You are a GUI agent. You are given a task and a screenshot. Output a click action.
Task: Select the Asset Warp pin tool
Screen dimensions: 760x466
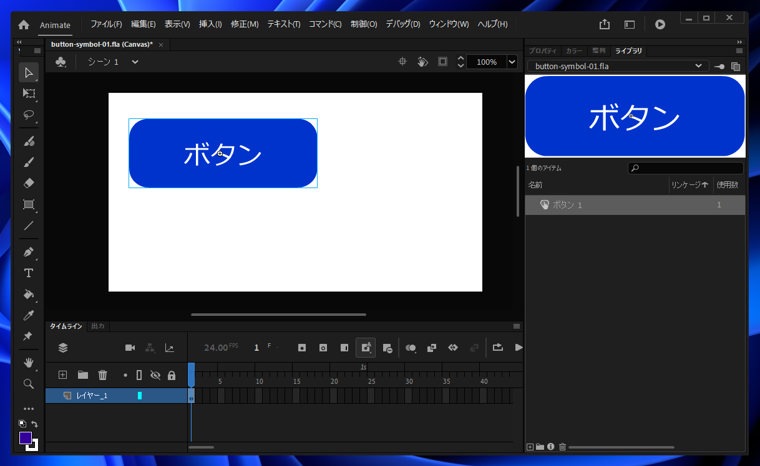tap(29, 336)
